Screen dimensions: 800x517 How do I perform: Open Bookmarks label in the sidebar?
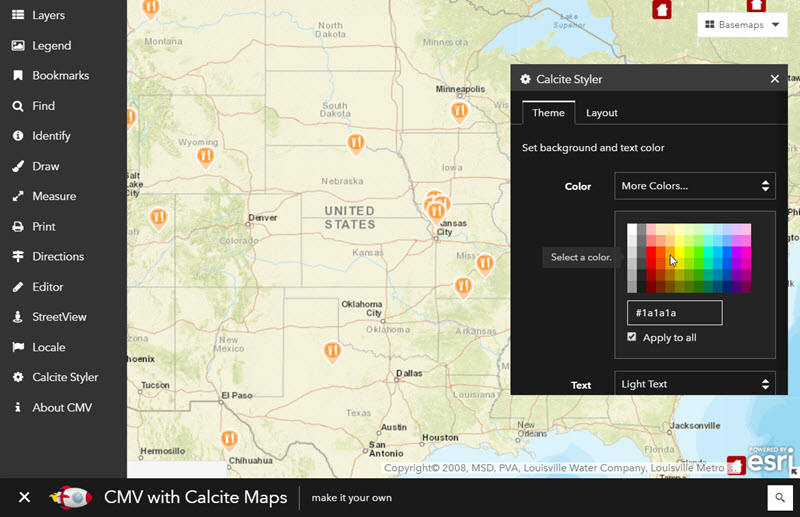point(61,76)
